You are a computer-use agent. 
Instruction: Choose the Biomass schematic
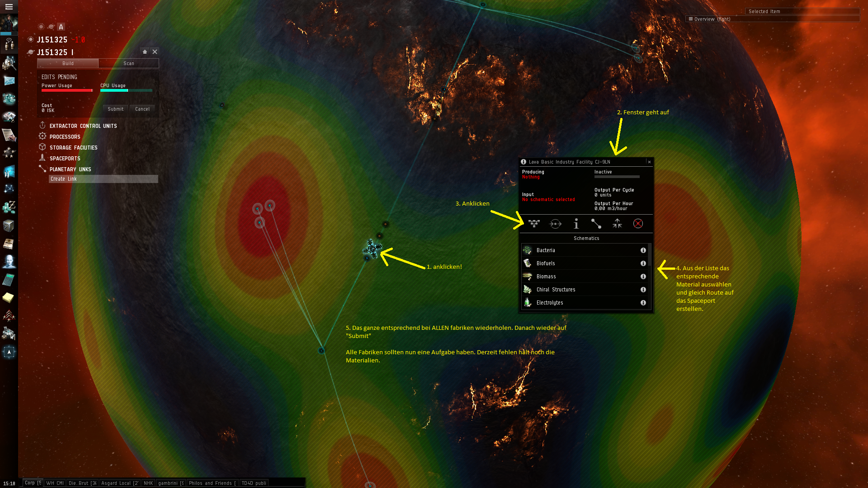[585, 277]
